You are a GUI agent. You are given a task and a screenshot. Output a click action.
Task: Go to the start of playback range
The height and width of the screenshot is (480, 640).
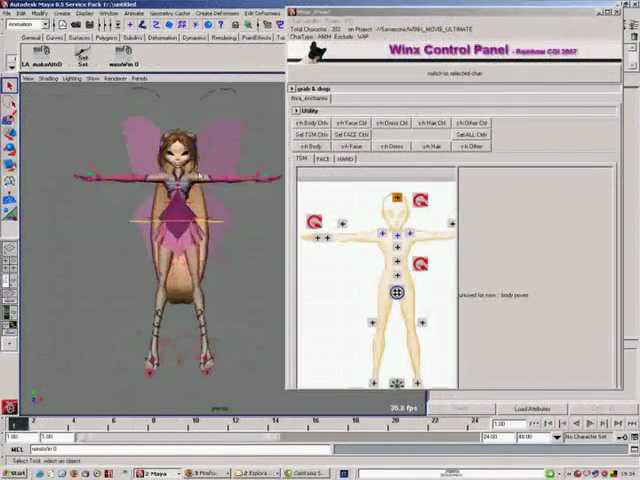[534, 424]
